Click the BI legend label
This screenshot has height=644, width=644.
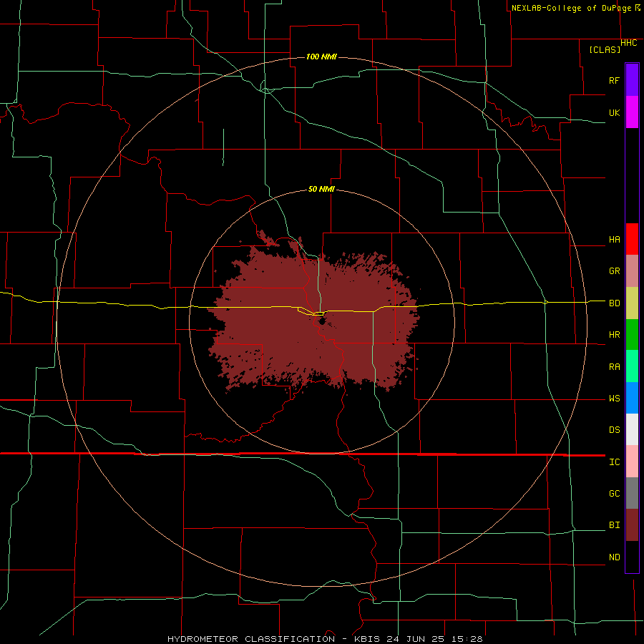614,525
